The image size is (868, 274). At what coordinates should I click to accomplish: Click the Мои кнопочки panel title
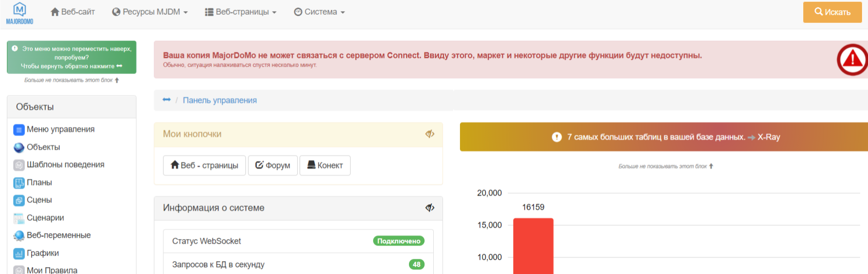point(192,134)
